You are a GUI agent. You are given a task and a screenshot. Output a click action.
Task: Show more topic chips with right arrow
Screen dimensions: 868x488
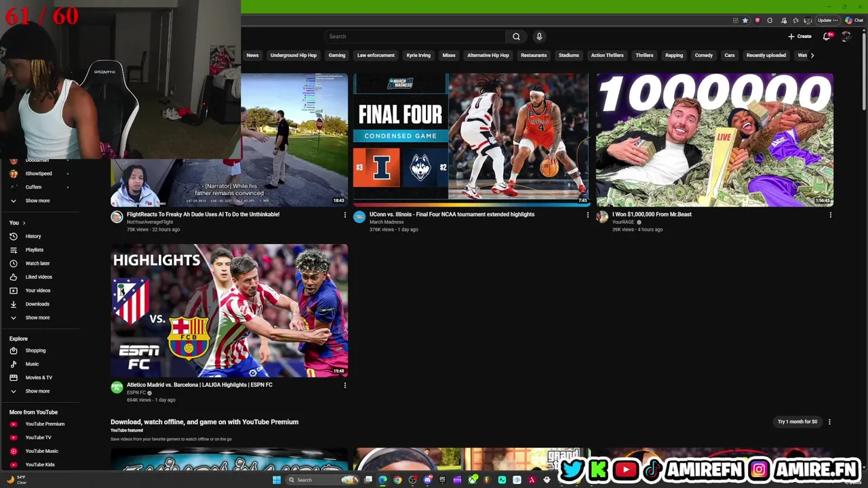pos(812,56)
